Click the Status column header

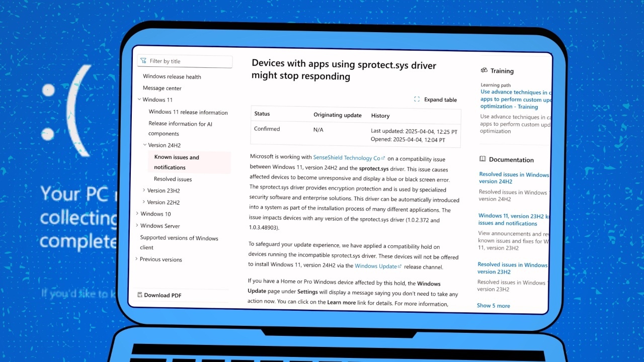pyautogui.click(x=262, y=114)
